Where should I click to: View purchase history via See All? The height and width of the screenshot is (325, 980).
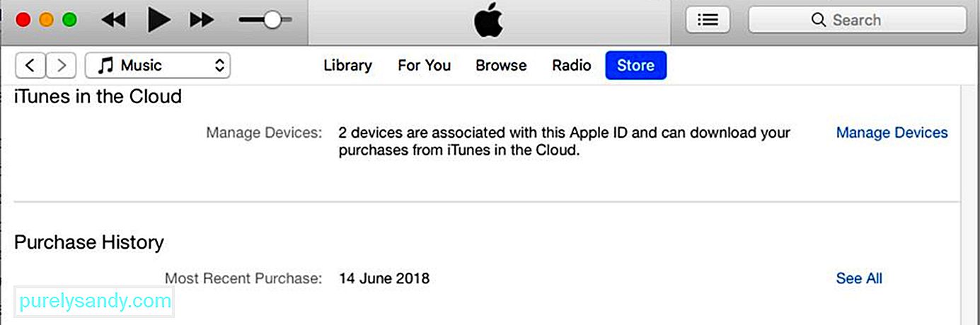point(859,278)
